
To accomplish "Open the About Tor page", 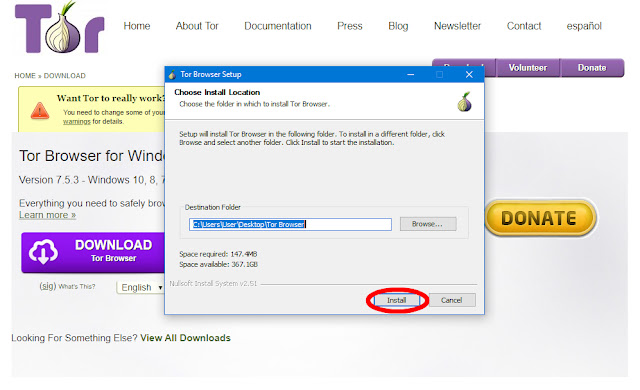I will point(197,26).
